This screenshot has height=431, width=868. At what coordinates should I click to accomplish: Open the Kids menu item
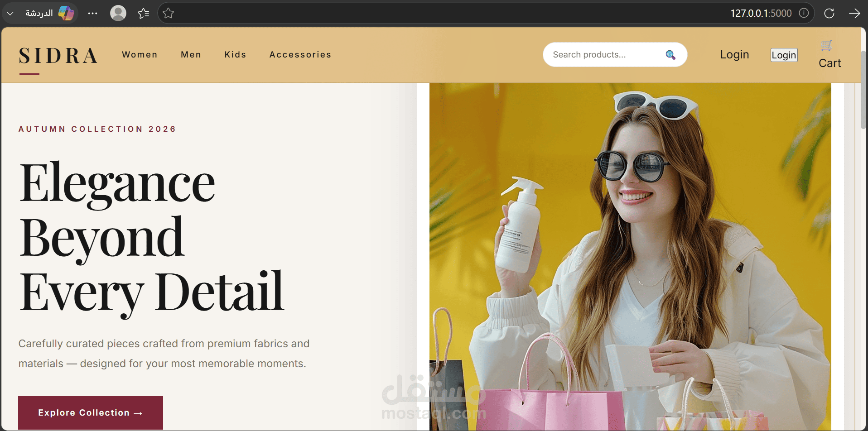click(235, 55)
